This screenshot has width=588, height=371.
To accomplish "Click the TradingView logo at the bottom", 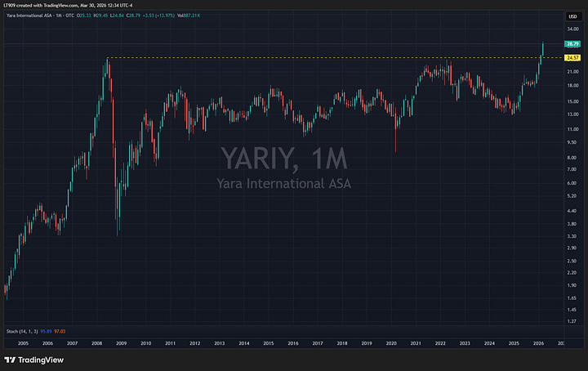I will pyautogui.click(x=33, y=360).
